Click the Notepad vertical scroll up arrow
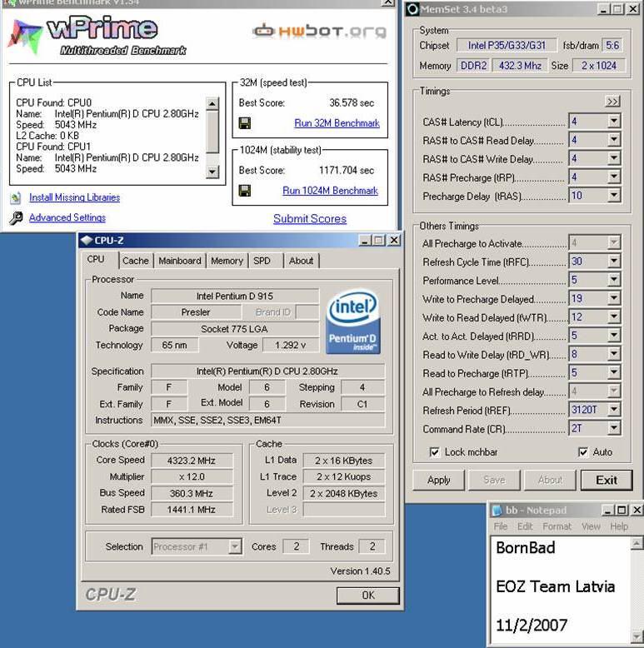644x648 pixels. point(637,543)
